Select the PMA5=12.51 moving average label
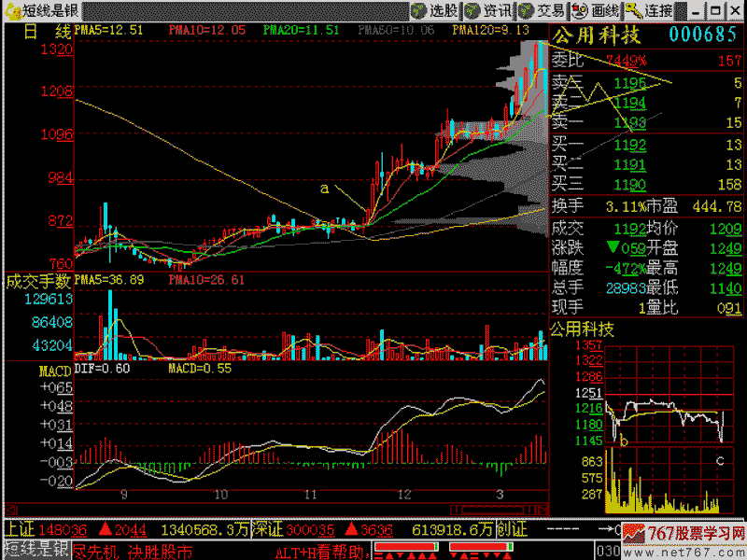The width and height of the screenshot is (747, 560). [108, 30]
